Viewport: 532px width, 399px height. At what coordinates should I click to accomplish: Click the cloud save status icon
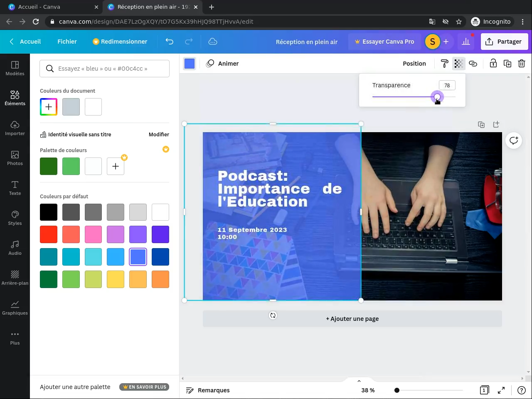click(213, 42)
